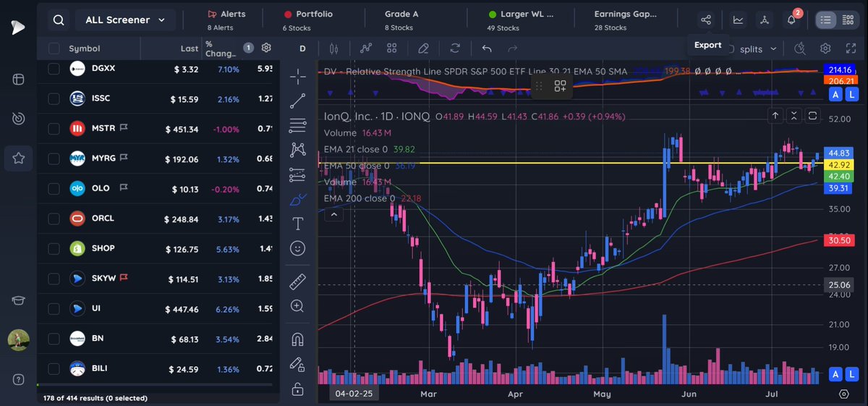Collapse the indicator legend chevron

333,214
